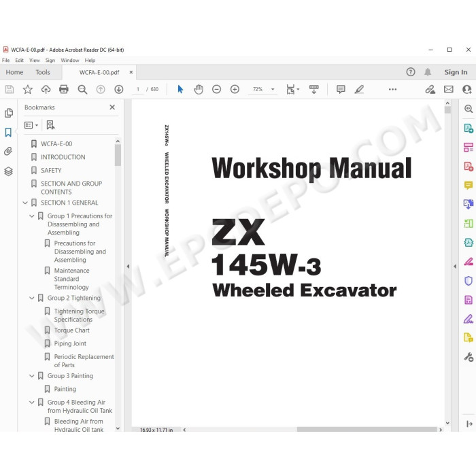Viewport: 476px width, 476px height.
Task: Open the Maintenance Standard Terminology bookmark
Action: (71, 279)
